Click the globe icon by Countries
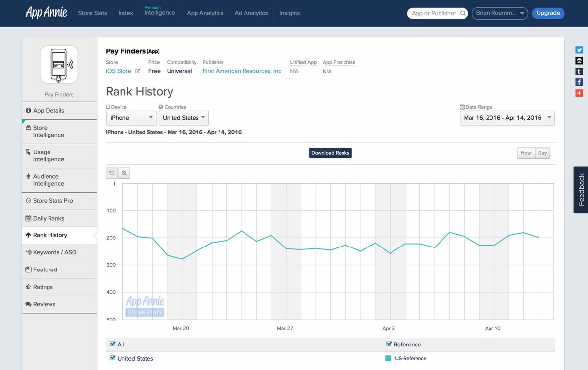The image size is (588, 370). (x=161, y=107)
